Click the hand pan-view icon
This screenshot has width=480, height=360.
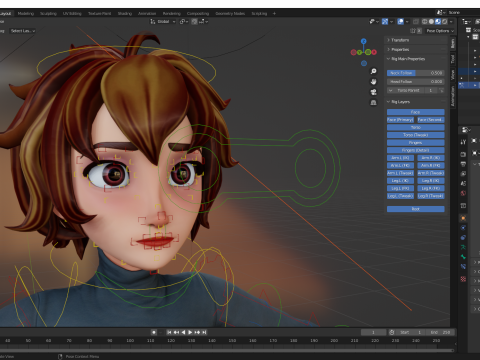point(374,82)
